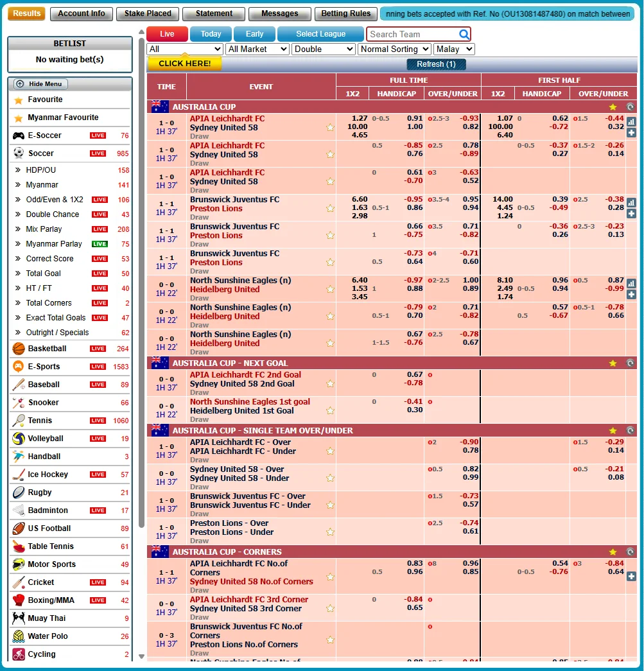Open the Select League tab

click(x=320, y=34)
